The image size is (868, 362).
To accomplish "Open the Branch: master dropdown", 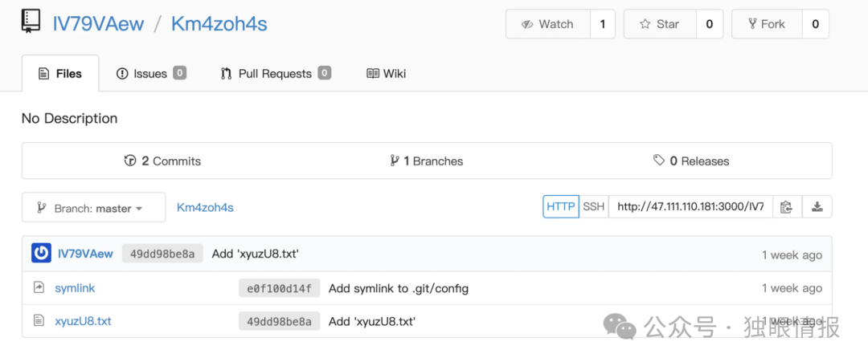I will tap(93, 208).
